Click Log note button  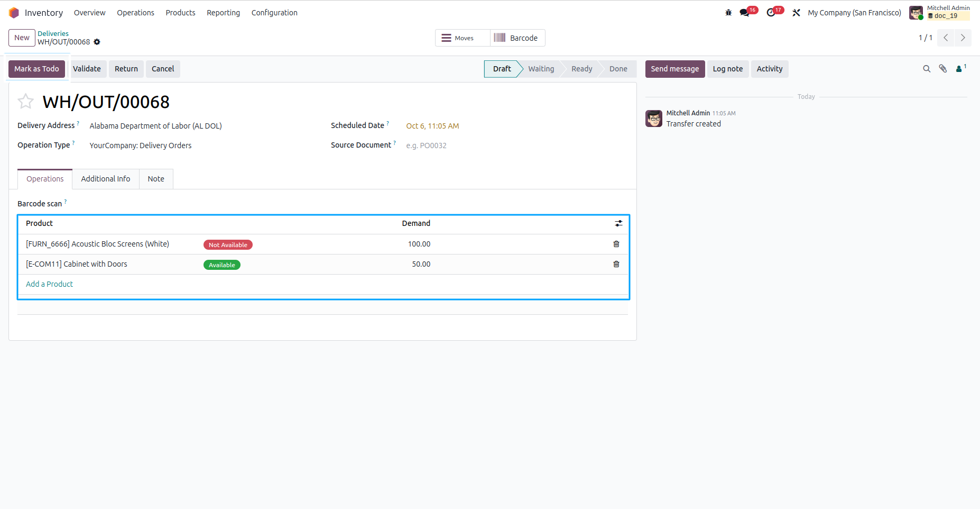pyautogui.click(x=728, y=69)
